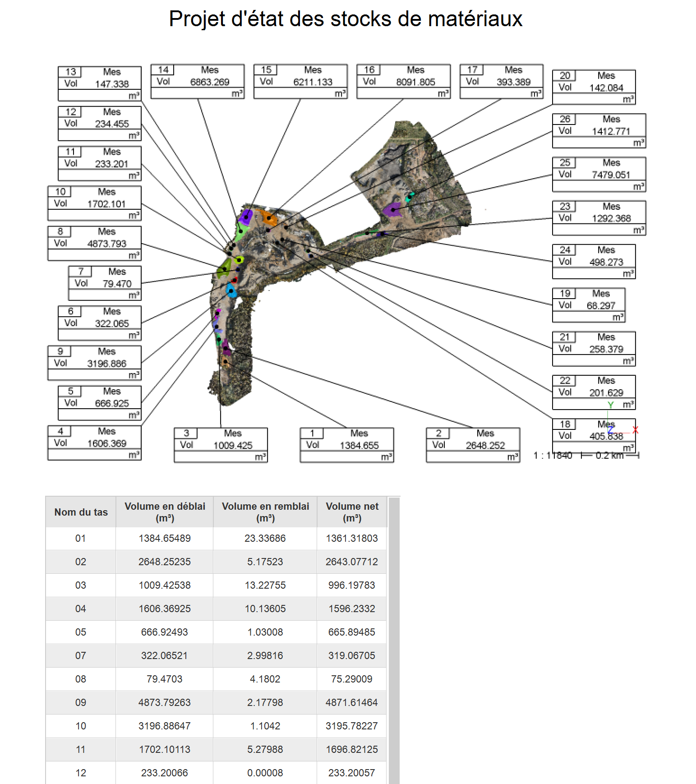696x784 pixels.
Task: Click the Volume en remblai column header
Action: [x=265, y=512]
